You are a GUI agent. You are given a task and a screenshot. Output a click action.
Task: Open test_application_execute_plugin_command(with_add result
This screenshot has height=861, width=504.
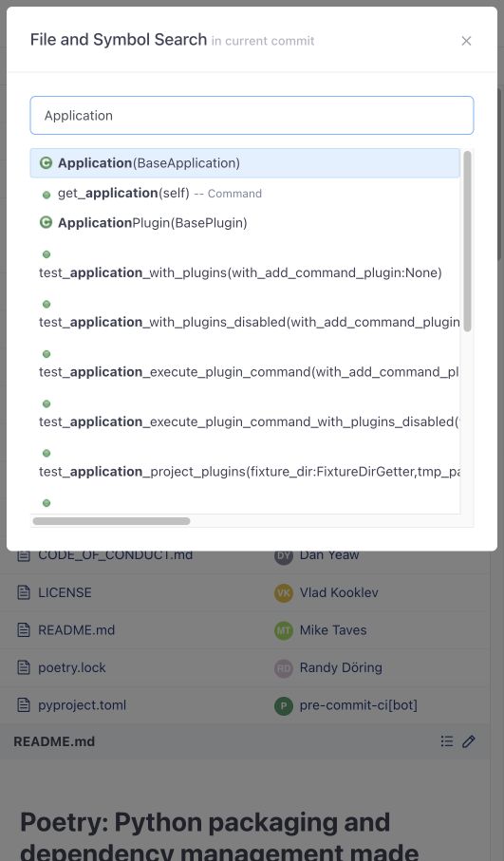pos(245,364)
